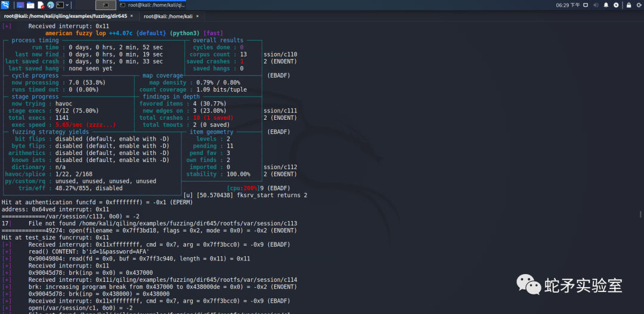Click the red 'exec speed' value
This screenshot has width=644, height=314.
pos(85,125)
